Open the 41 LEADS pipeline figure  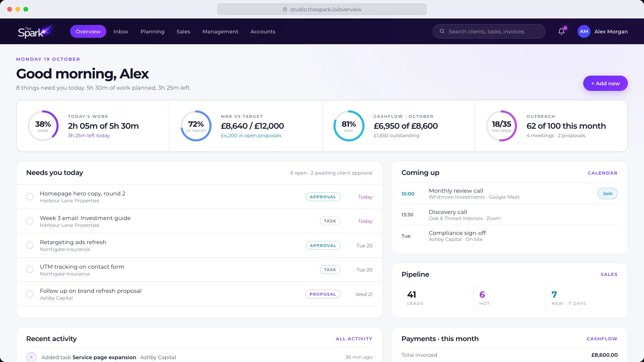click(415, 298)
